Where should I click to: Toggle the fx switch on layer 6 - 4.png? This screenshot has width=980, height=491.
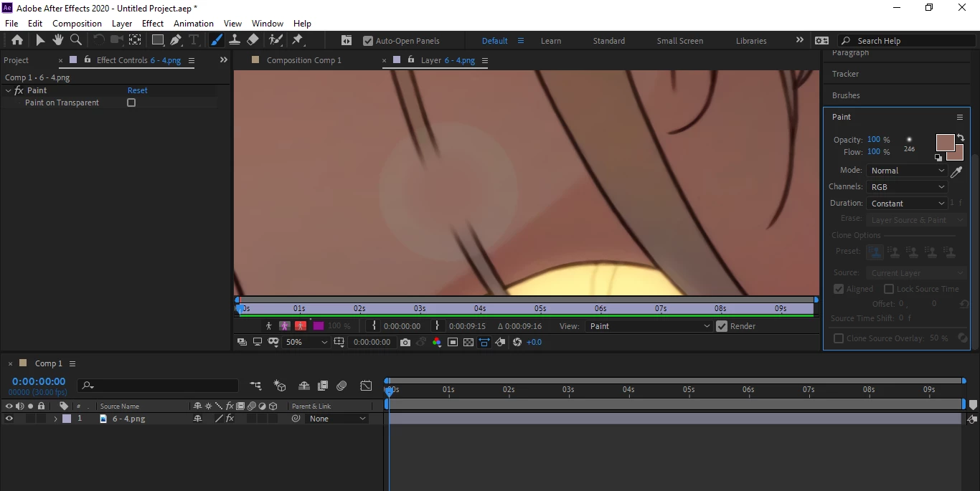click(230, 419)
